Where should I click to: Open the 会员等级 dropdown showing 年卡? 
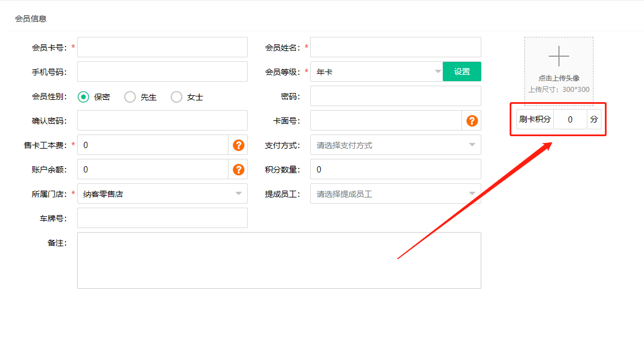pos(376,72)
